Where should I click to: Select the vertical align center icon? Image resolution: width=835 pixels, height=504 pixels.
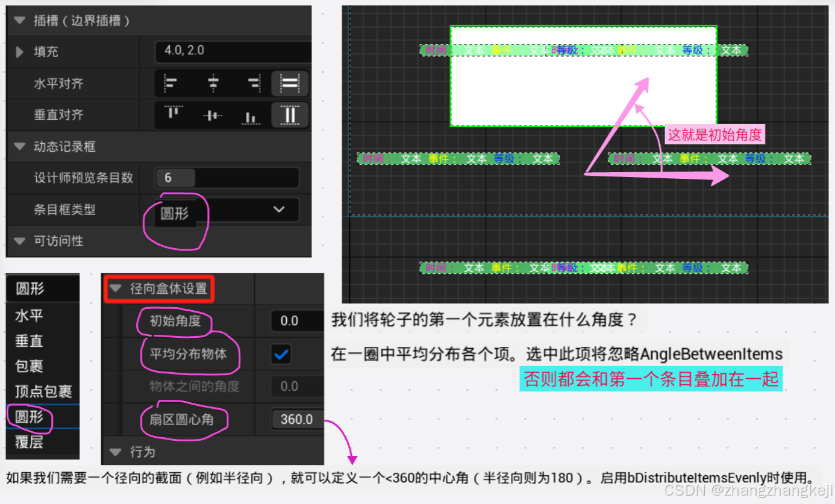click(213, 115)
